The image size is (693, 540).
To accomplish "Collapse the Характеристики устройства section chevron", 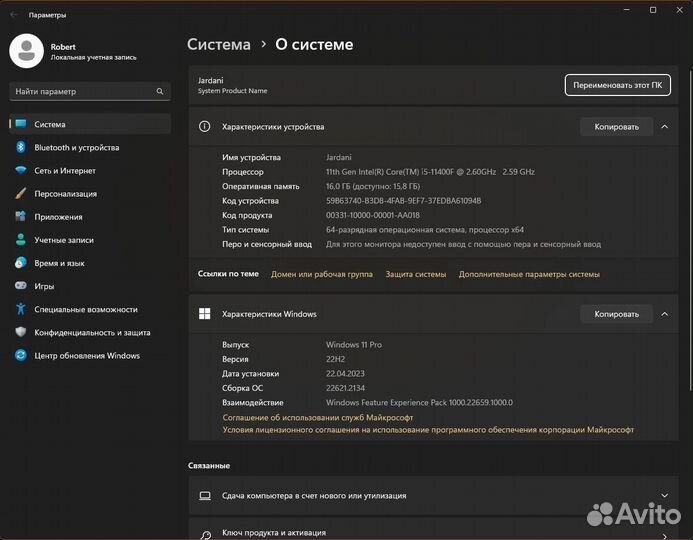I will [665, 127].
